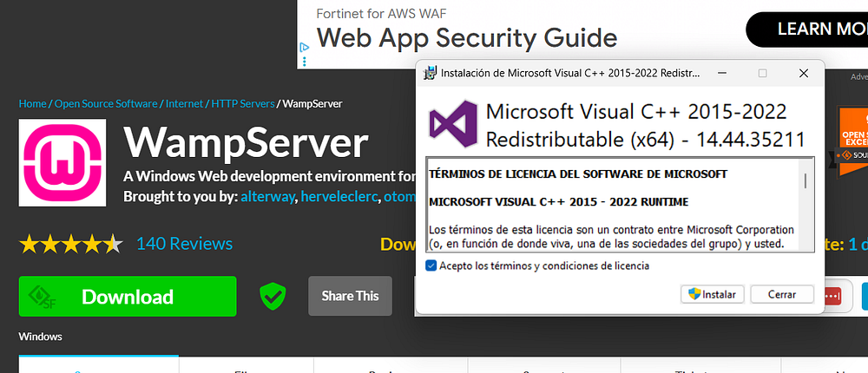Click the Visual Studio purple logo

[453, 124]
